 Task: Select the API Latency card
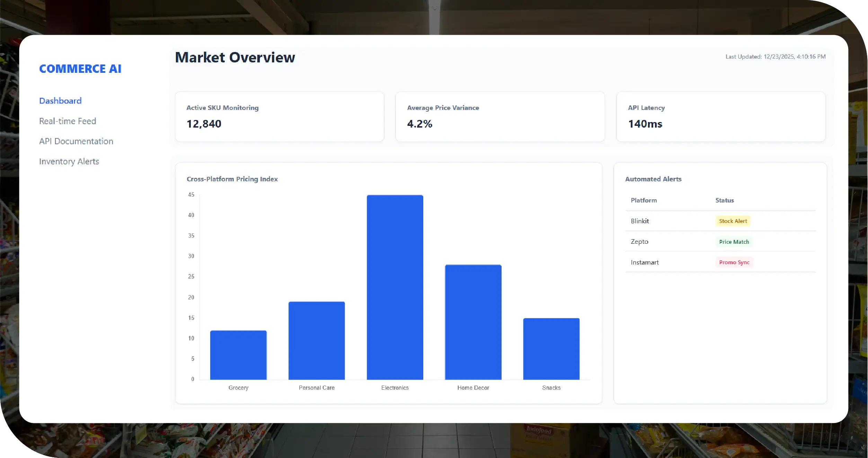tap(720, 116)
